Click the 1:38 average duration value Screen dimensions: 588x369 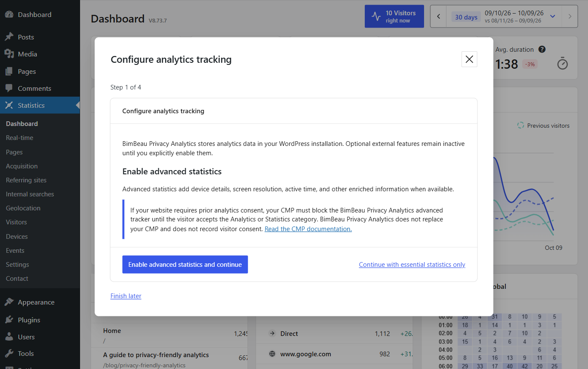(507, 64)
